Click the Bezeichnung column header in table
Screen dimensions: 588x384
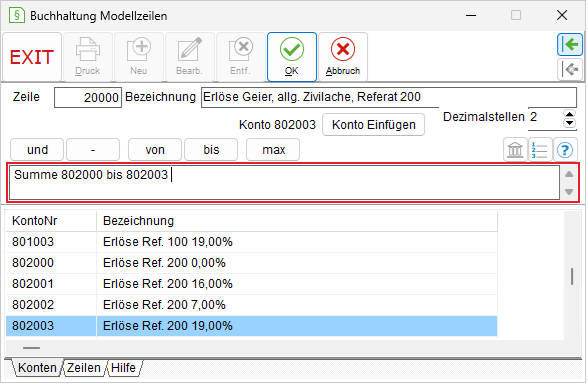coord(297,221)
